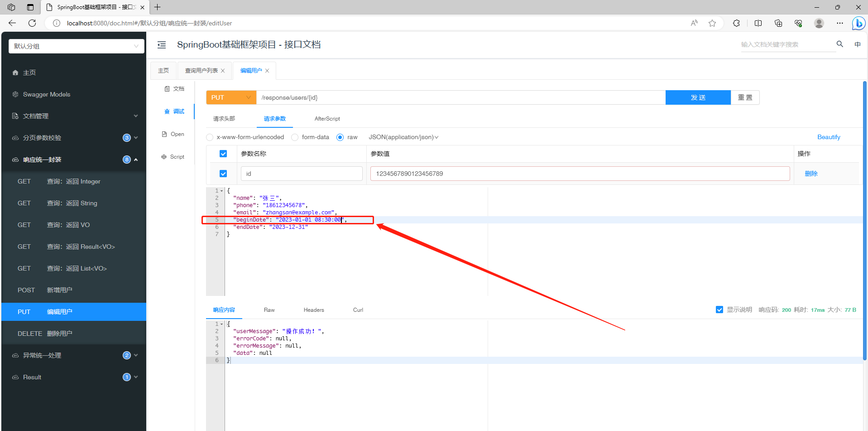Switch to AfterScript tab
The image size is (868, 431).
coord(327,119)
